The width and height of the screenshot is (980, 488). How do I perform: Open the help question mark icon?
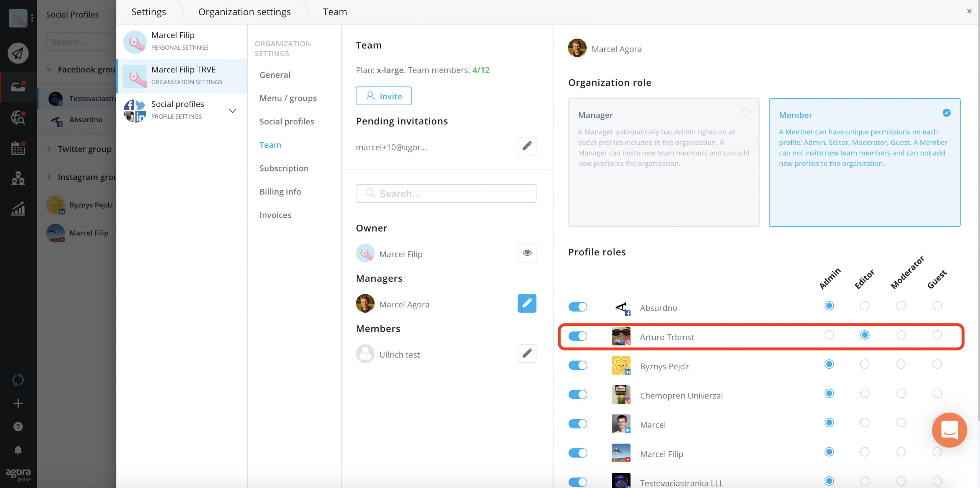coord(18,426)
